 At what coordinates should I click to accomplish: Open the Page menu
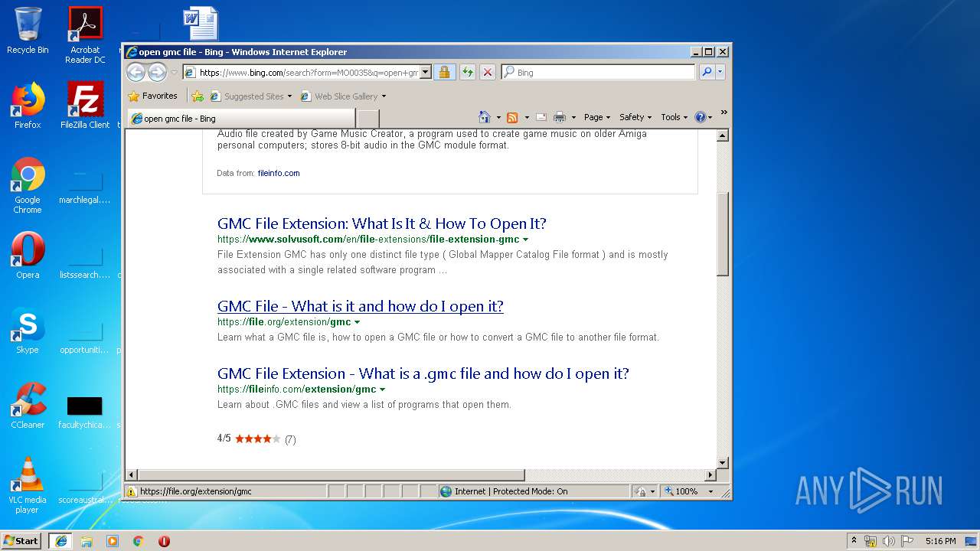[x=597, y=117]
